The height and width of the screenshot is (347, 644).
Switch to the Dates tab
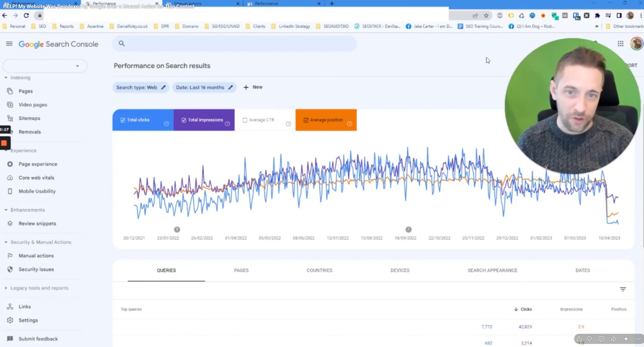pyautogui.click(x=583, y=270)
